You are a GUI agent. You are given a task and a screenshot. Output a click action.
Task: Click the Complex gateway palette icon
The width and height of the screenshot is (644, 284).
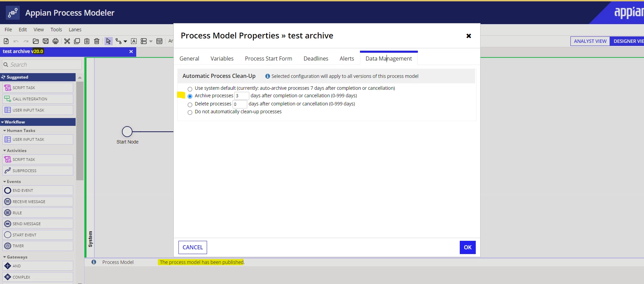(x=7, y=277)
